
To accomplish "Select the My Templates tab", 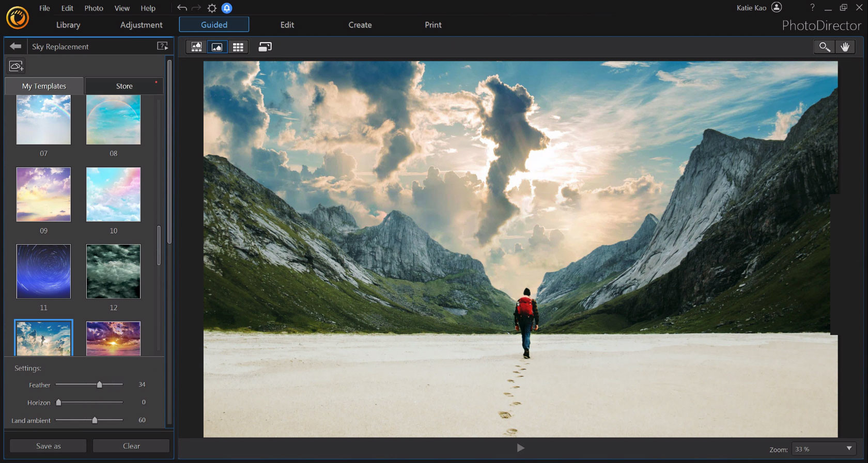I will pos(44,86).
